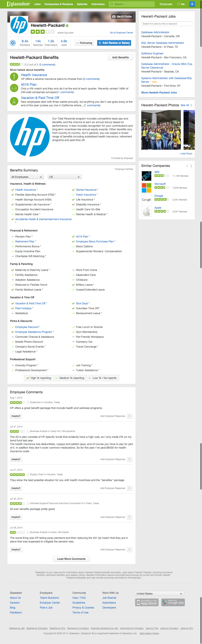This screenshot has width=202, height=644.
Task: Click the Apple logo in Similar Companies
Action: (x=147, y=211)
